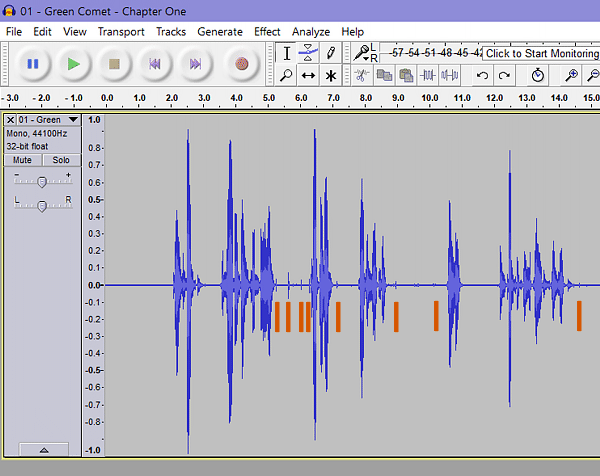Click the Pause playback button
The height and width of the screenshot is (476, 600).
(x=33, y=64)
